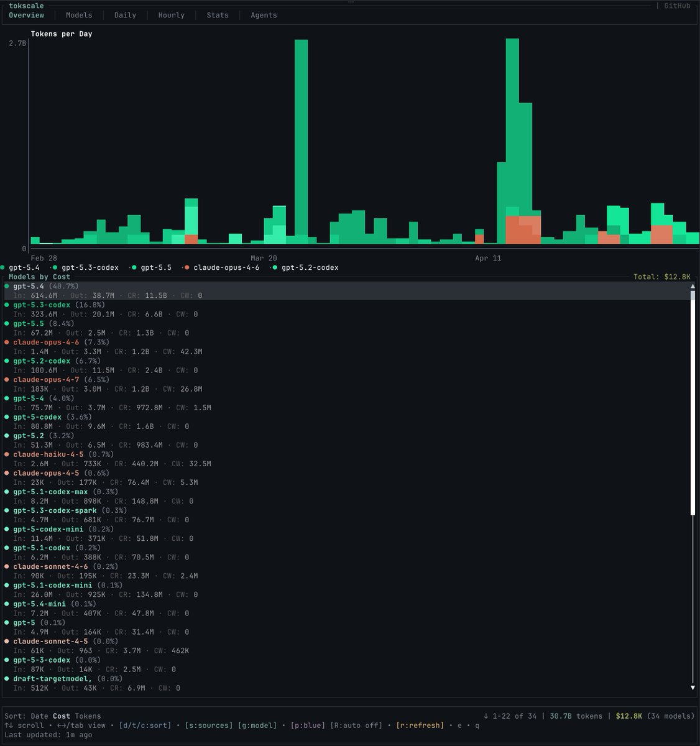Image resolution: width=700 pixels, height=746 pixels.
Task: Sort by Cost
Action: [x=62, y=716]
